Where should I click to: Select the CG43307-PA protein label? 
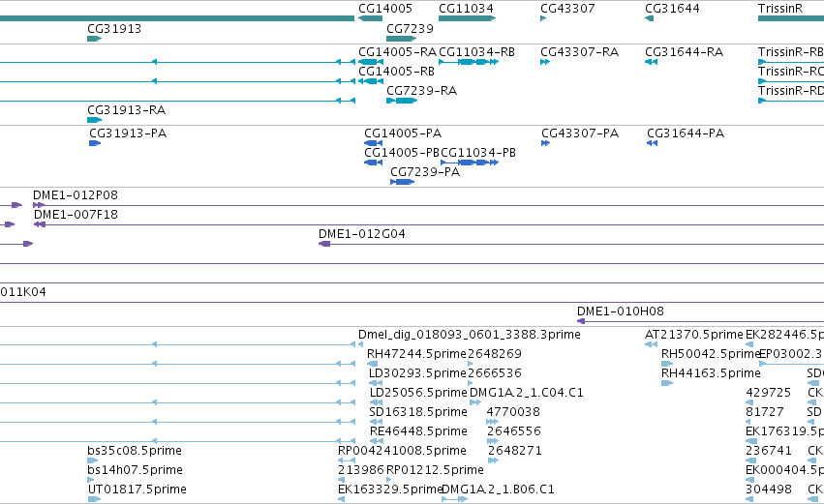tap(580, 133)
